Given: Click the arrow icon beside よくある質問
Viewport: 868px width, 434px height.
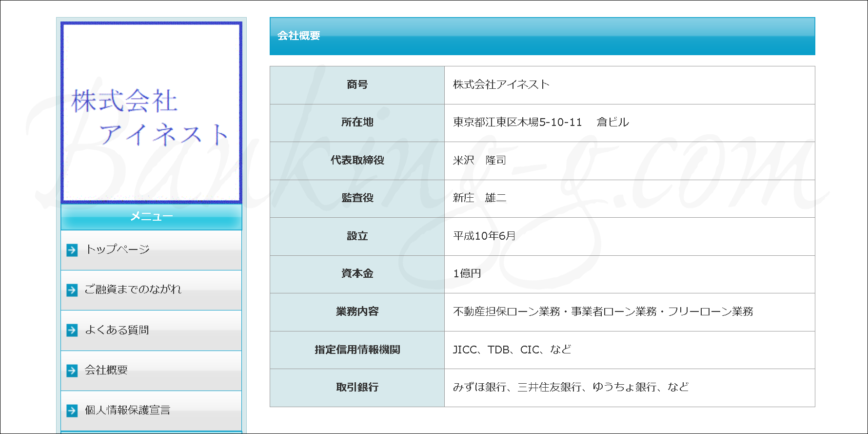Looking at the screenshot, I should (72, 330).
